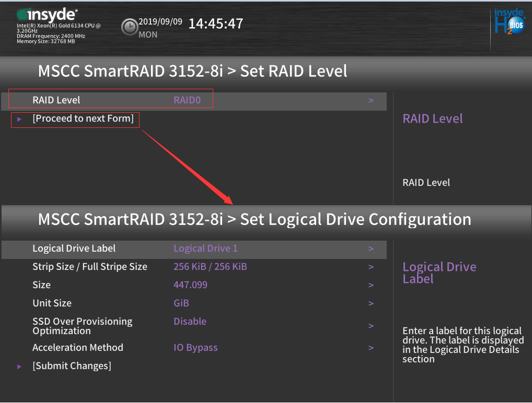Click the Unit Size label

52,303
